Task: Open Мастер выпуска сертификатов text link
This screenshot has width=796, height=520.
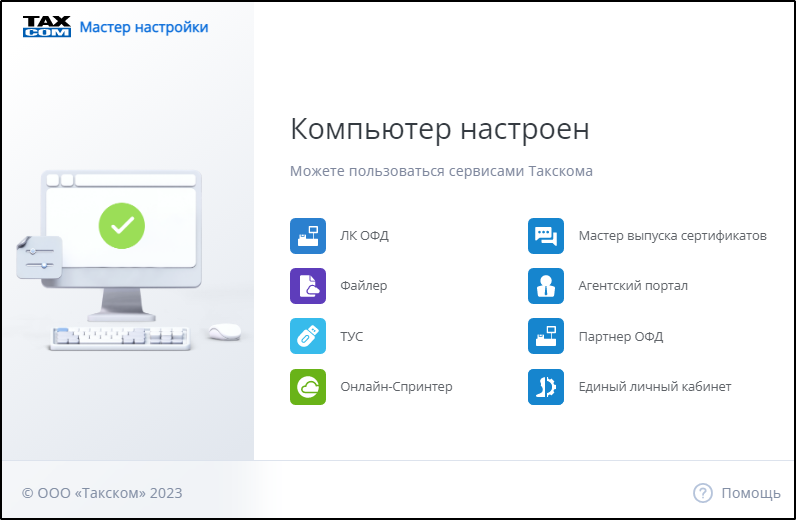Action: (672, 237)
